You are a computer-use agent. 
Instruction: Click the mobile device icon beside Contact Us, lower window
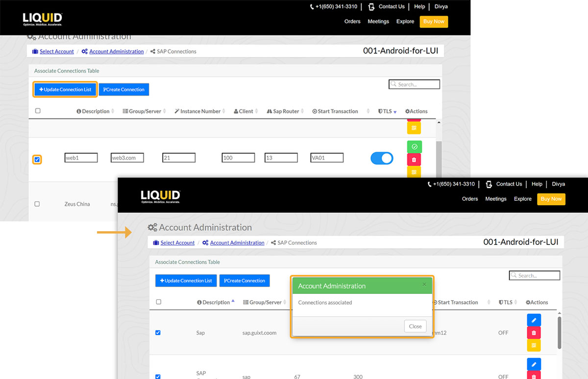[489, 184]
